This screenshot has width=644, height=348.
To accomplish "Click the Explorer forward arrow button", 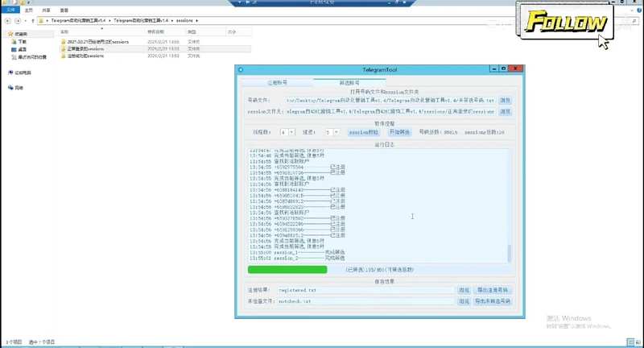I will click(x=18, y=21).
